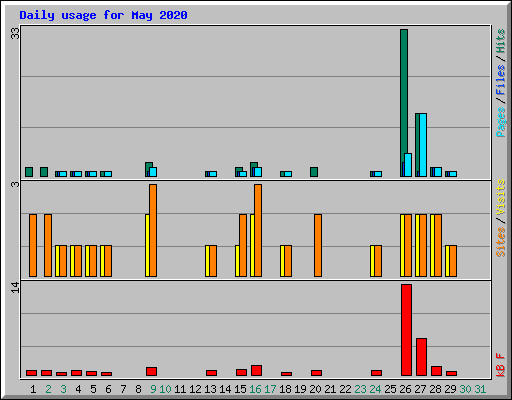Select the orange Sites bar for day 24
The width and height of the screenshot is (512, 400).
[378, 261]
